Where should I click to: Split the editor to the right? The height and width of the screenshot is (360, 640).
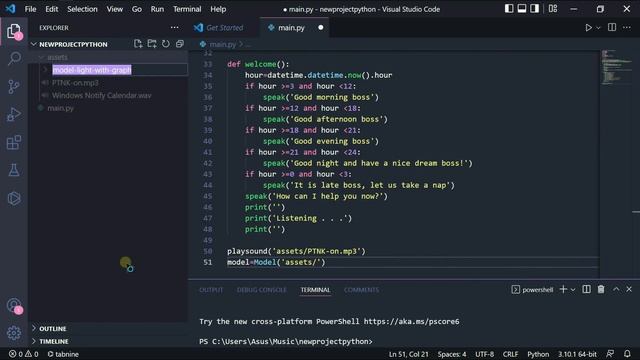click(x=612, y=27)
